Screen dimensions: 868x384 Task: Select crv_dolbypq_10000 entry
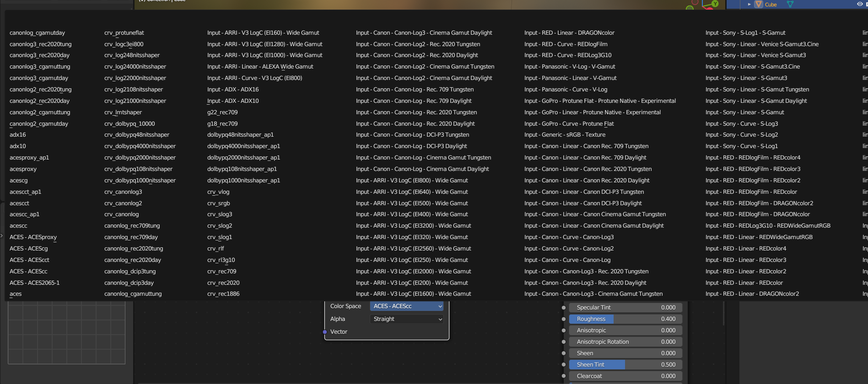pyautogui.click(x=129, y=124)
